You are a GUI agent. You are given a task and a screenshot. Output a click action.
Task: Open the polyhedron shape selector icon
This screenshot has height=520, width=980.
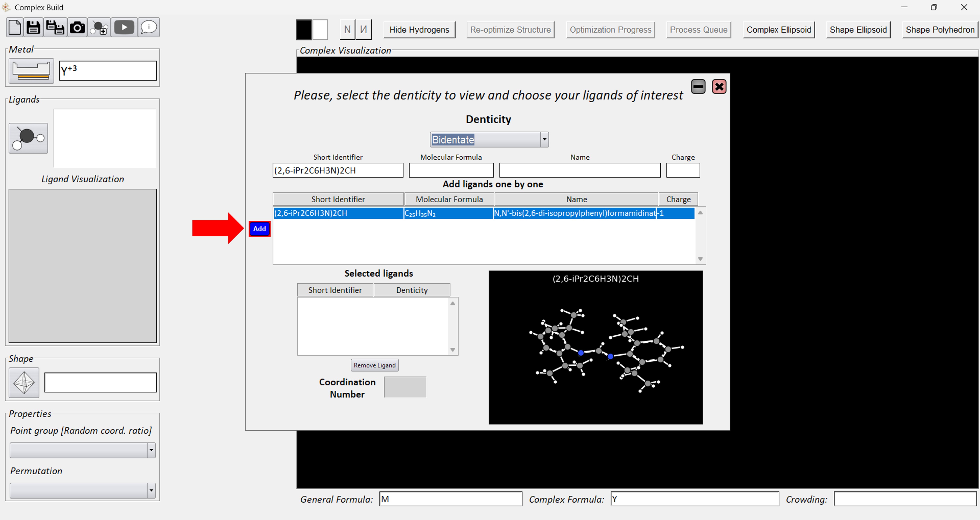point(24,382)
